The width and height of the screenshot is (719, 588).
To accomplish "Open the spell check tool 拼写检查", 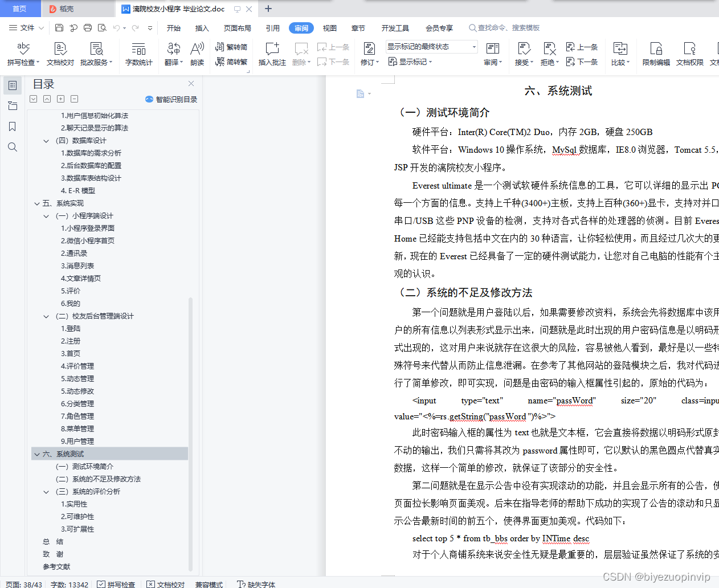I will pos(23,54).
